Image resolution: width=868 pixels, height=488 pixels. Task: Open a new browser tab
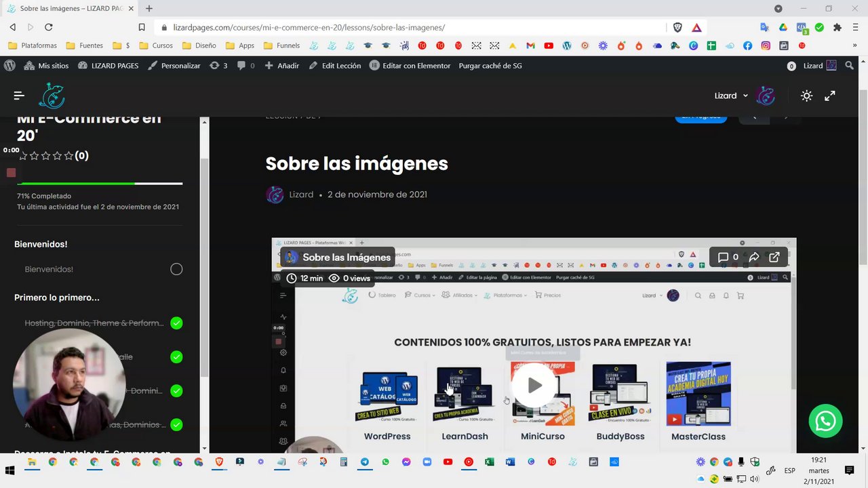pyautogui.click(x=149, y=8)
